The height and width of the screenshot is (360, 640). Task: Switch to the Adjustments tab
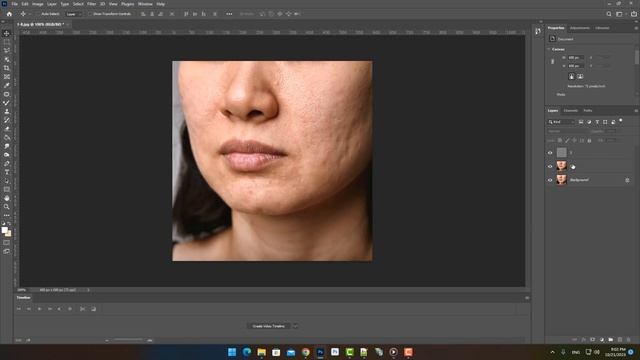coord(580,28)
